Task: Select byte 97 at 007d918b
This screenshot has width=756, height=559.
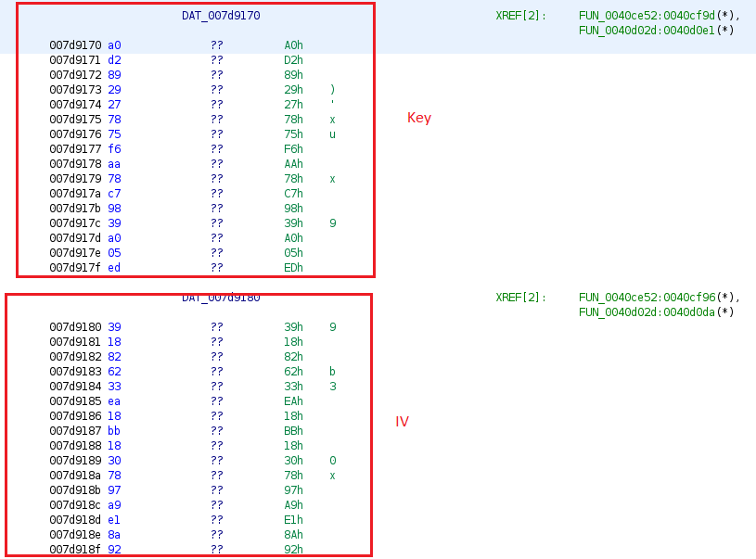Action: [x=114, y=490]
